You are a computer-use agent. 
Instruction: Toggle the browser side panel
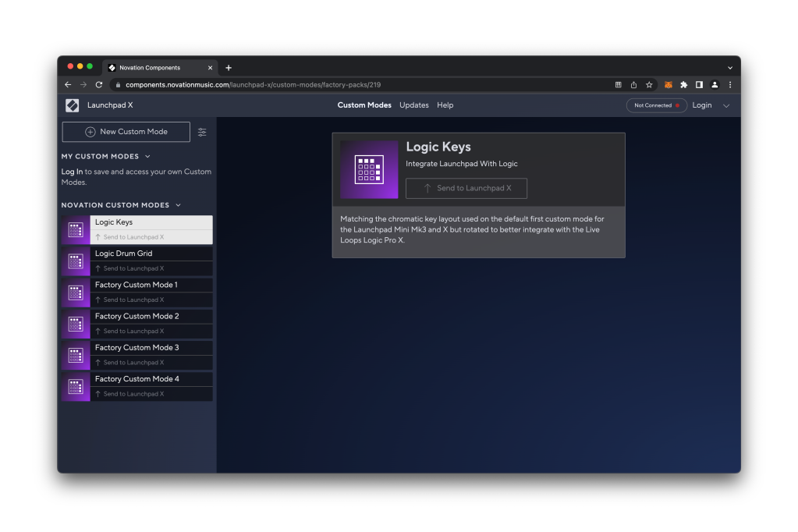pos(699,85)
